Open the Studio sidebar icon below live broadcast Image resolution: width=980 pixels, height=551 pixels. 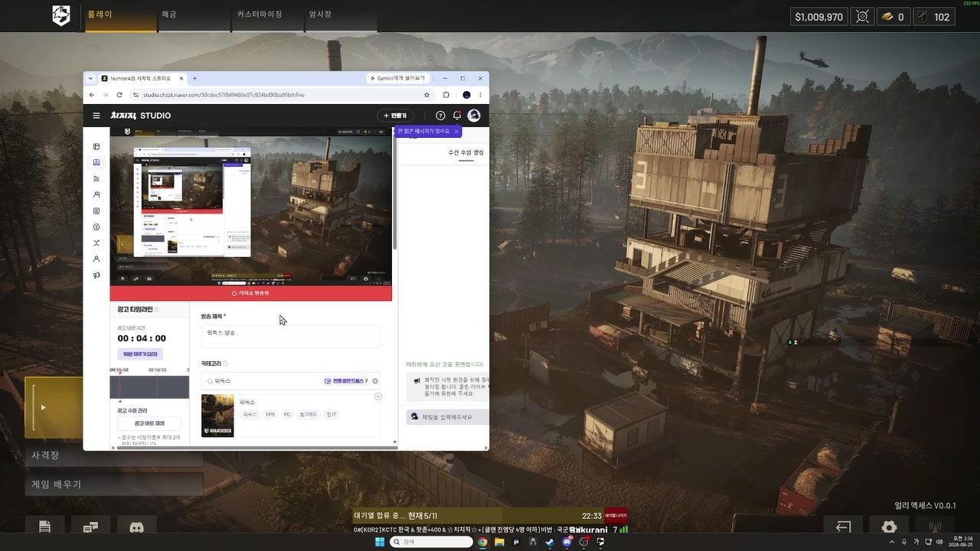coord(96,178)
